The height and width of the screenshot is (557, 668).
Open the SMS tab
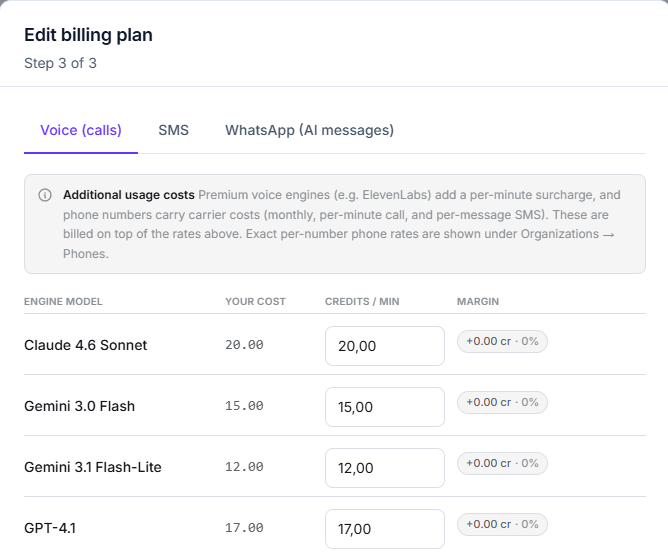click(x=173, y=130)
